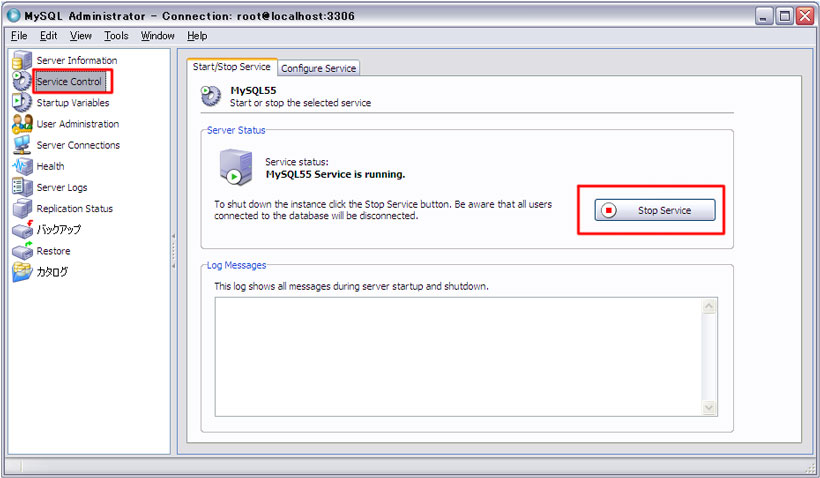Click the Replication Status icon
This screenshot has height=478, width=820.
click(22, 208)
